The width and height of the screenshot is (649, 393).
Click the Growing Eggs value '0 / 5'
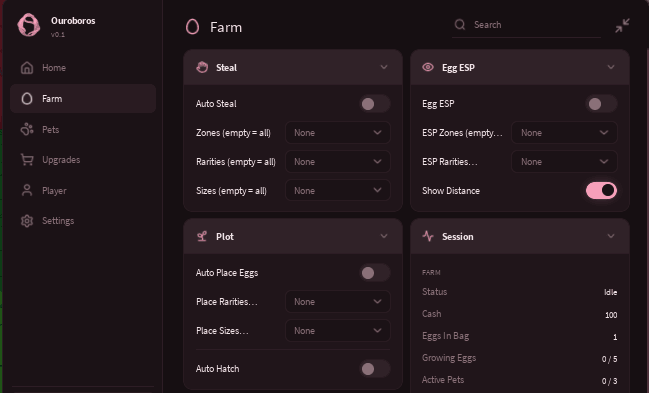(609, 359)
